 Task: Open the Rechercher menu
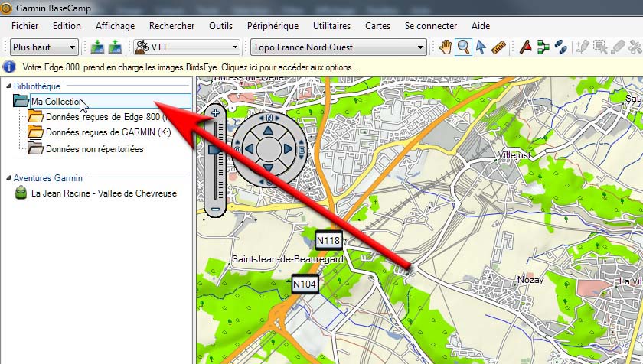tap(171, 26)
